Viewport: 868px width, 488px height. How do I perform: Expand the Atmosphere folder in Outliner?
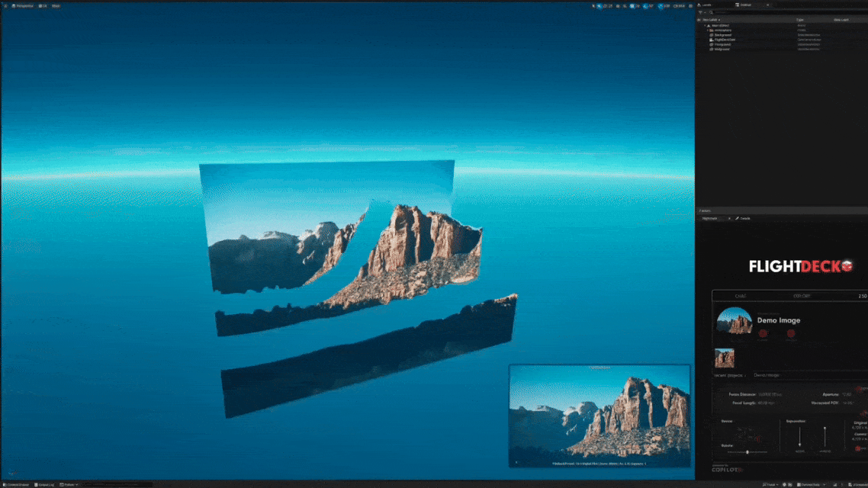pos(708,30)
